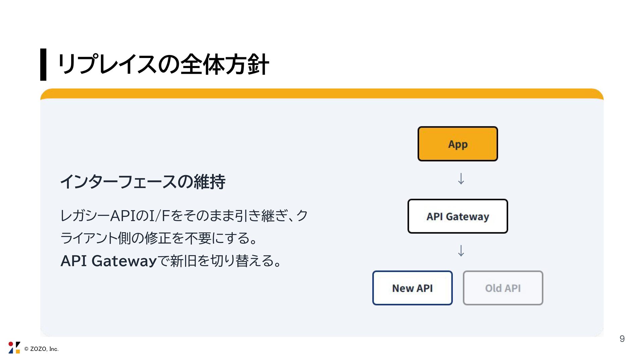Click the slide title リプレイスの全体方針
The height and width of the screenshot is (362, 644).
point(163,64)
